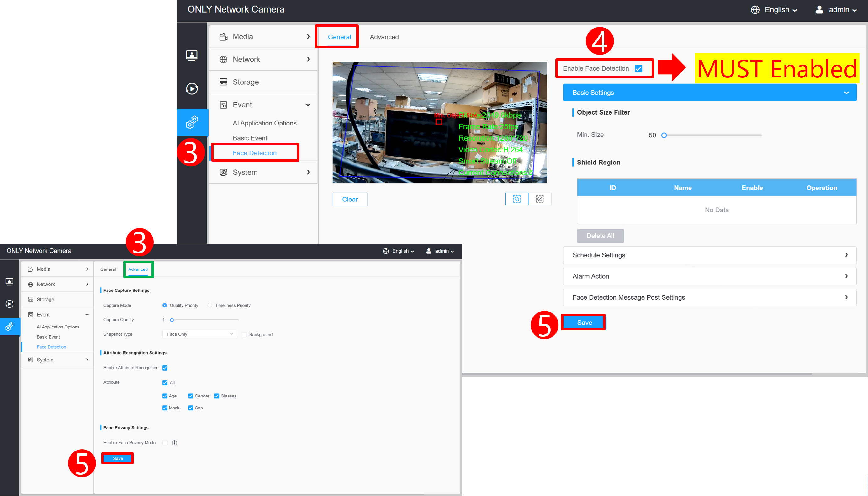Click Save in General settings panel

(585, 323)
